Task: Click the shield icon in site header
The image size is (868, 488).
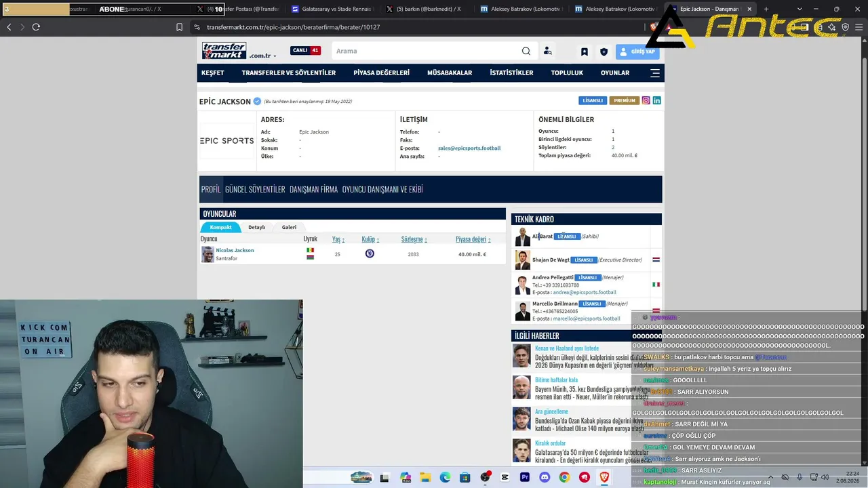Action: (604, 52)
